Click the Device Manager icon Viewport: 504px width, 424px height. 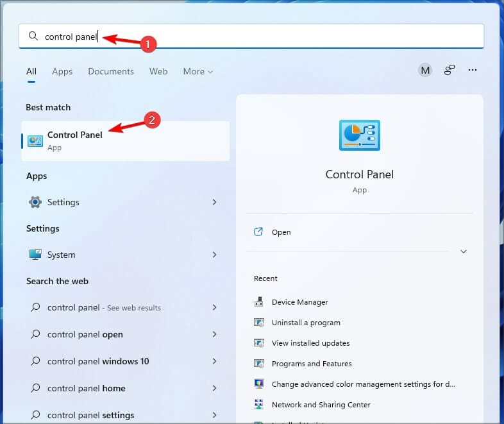259,301
